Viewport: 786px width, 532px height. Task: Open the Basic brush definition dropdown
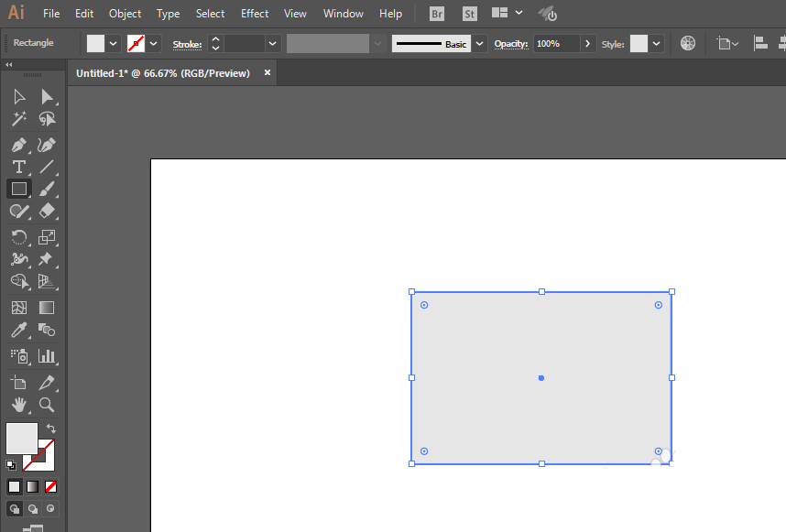pyautogui.click(x=479, y=44)
